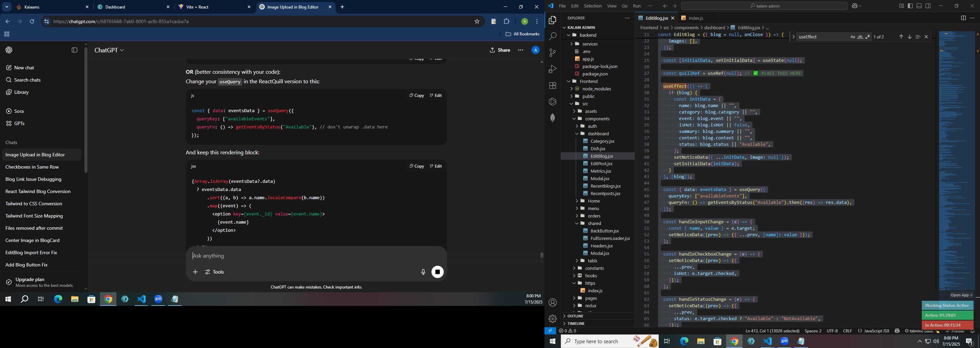Click Customize Layout icon in VS Code
This screenshot has height=348, width=980.
click(901, 6)
